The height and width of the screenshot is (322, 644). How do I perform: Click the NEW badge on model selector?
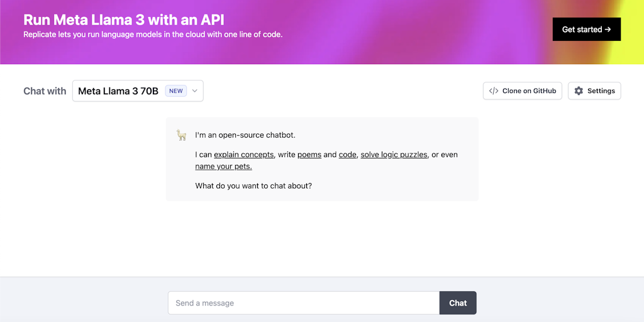pyautogui.click(x=176, y=91)
